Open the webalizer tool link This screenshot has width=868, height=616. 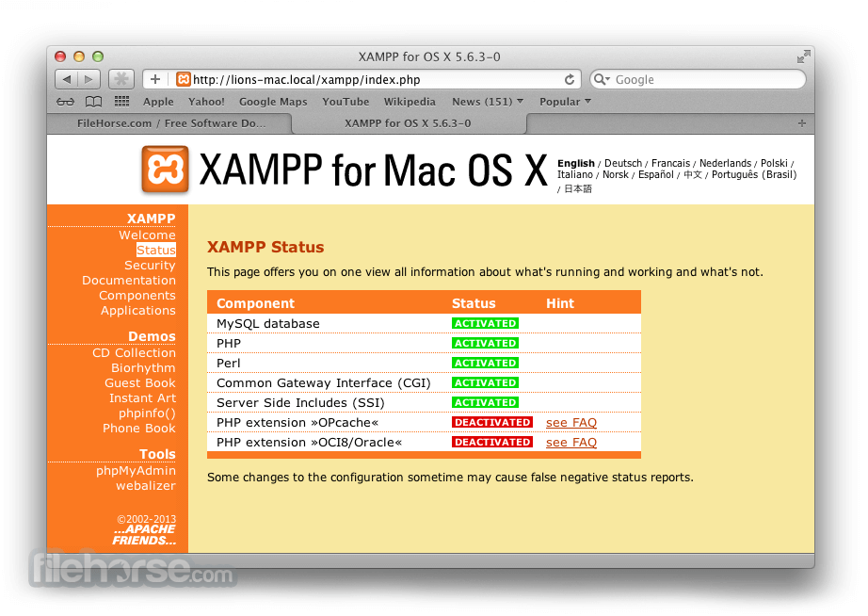[146, 486]
